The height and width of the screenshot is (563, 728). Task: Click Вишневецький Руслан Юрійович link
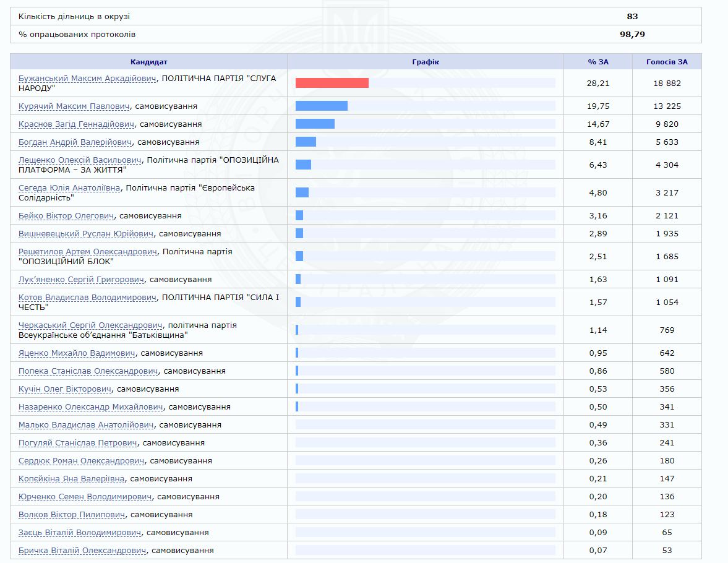pos(86,234)
